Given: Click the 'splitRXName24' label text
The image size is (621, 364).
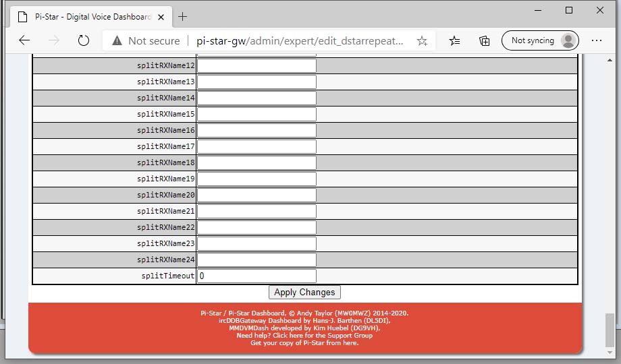Looking at the screenshot, I should pyautogui.click(x=166, y=260).
